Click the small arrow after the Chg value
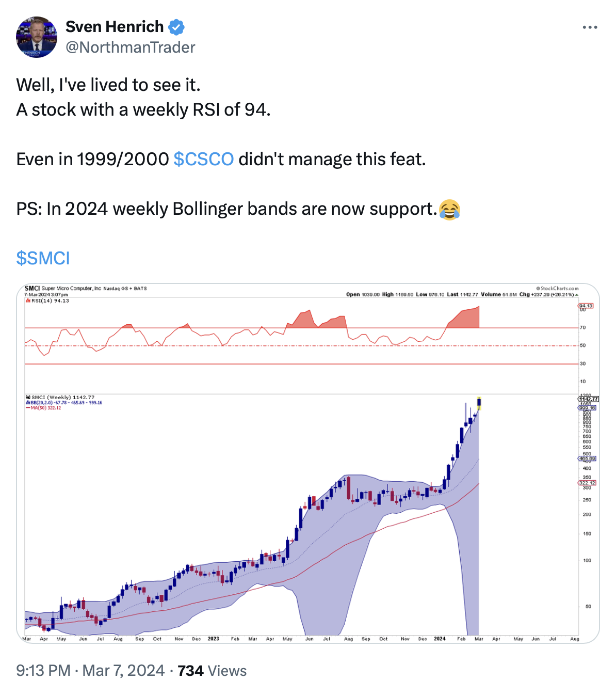This screenshot has height=696, width=616. (x=576, y=295)
